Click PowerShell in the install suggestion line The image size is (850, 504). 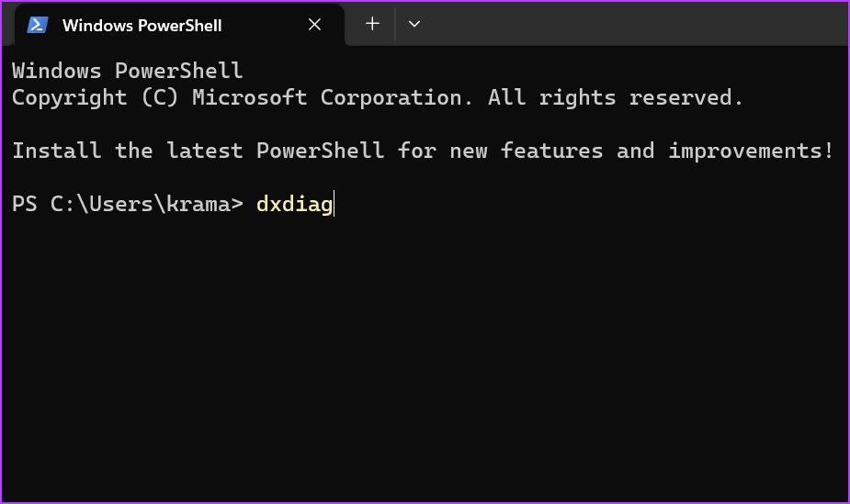pyautogui.click(x=321, y=151)
